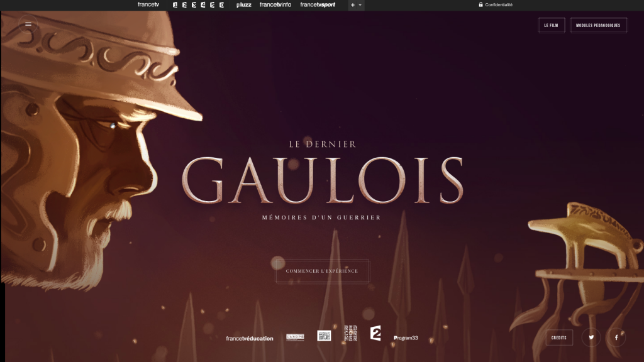Open MODULES PEDAGOGIQUES
This screenshot has width=644, height=362.
coord(598,25)
